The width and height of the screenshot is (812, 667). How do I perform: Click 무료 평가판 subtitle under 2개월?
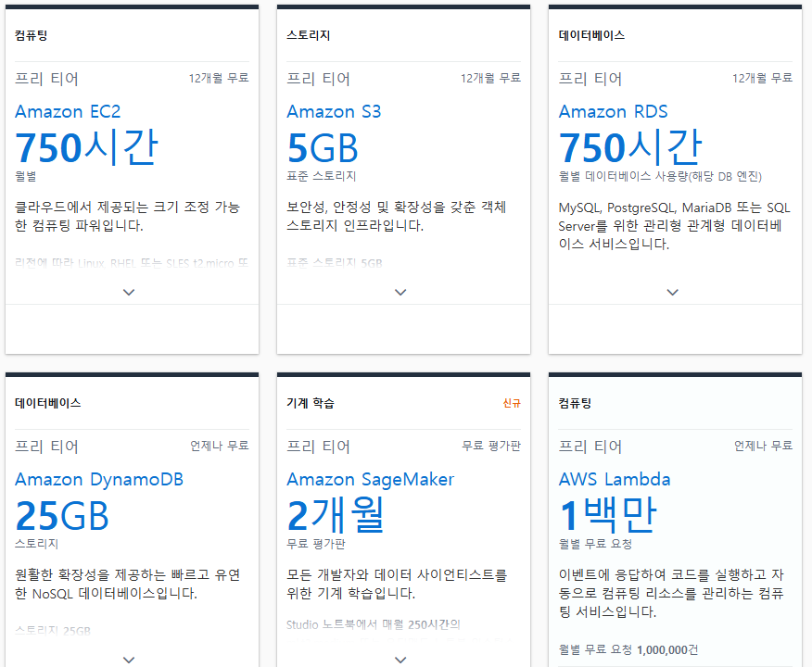(x=316, y=544)
